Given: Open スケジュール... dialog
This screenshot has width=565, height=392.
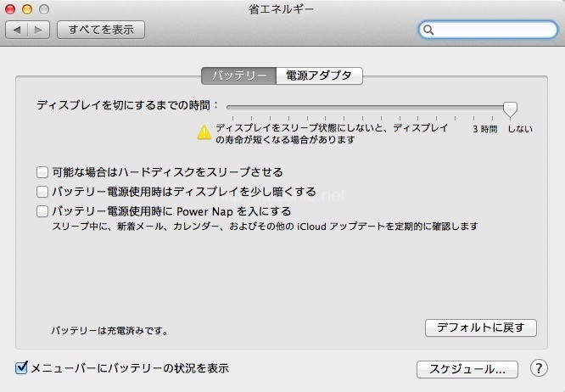Looking at the screenshot, I should tap(467, 369).
